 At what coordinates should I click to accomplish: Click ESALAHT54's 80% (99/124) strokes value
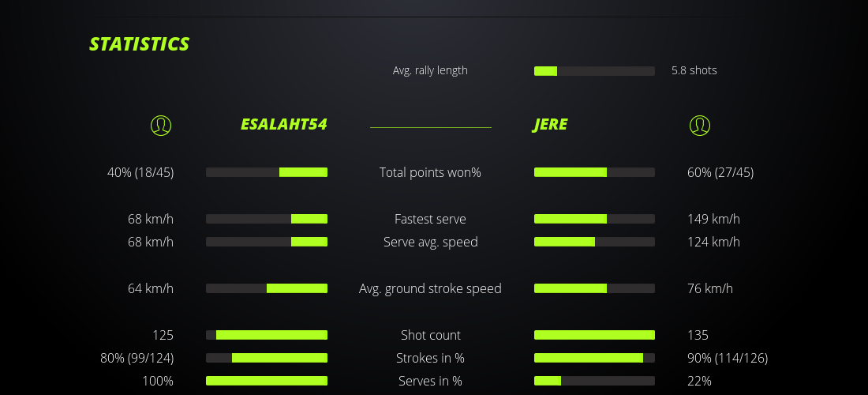137,358
